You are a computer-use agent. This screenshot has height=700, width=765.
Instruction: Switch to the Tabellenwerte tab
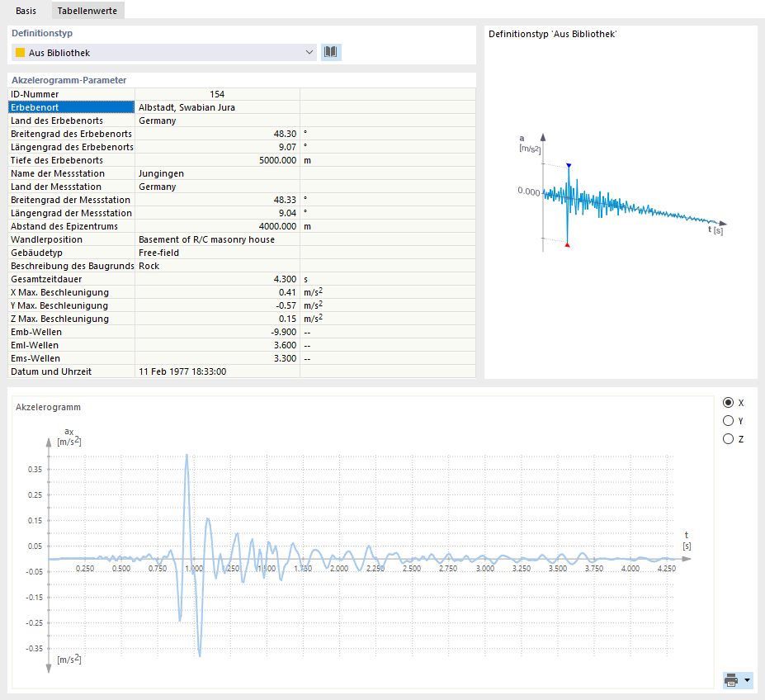(x=87, y=11)
